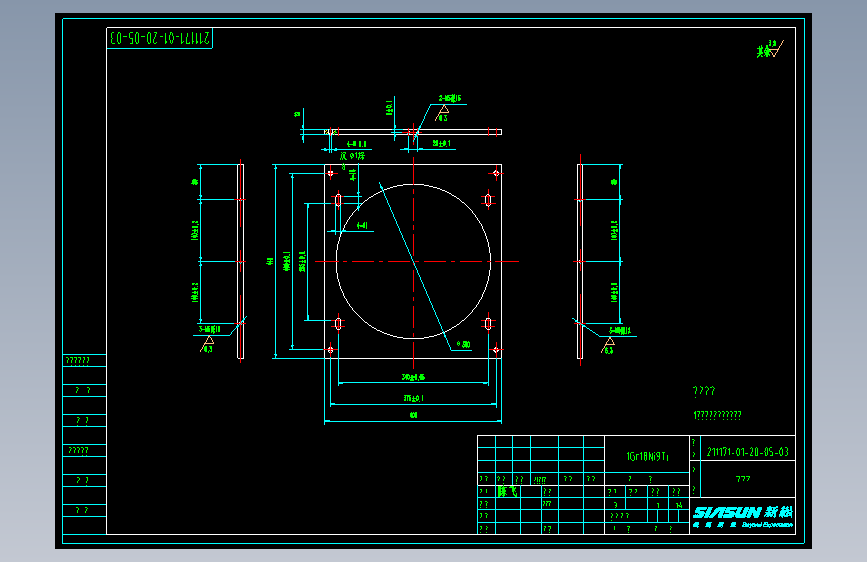Select the large circle in the front view
This screenshot has width=867, height=562.
pos(413,261)
